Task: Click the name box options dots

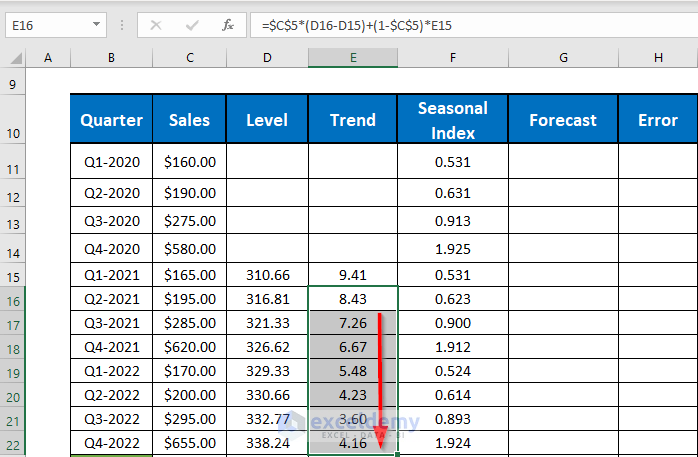Action: click(x=123, y=24)
